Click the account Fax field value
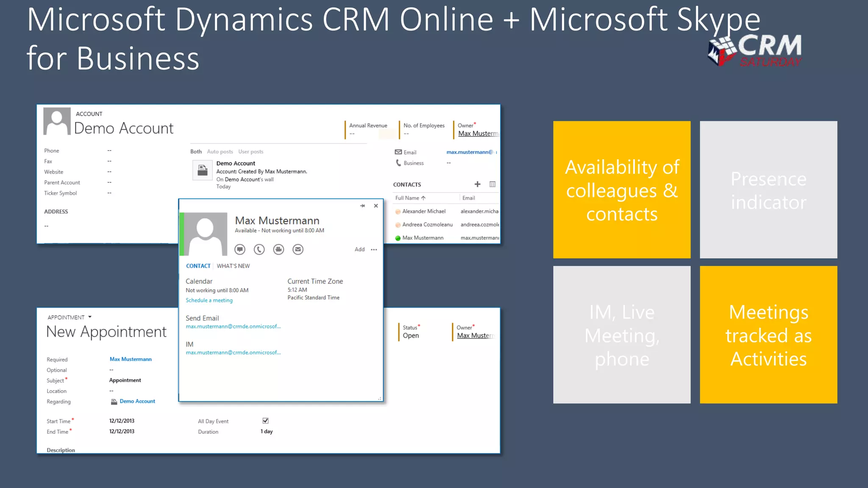Image resolution: width=868 pixels, height=488 pixels. pyautogui.click(x=109, y=161)
